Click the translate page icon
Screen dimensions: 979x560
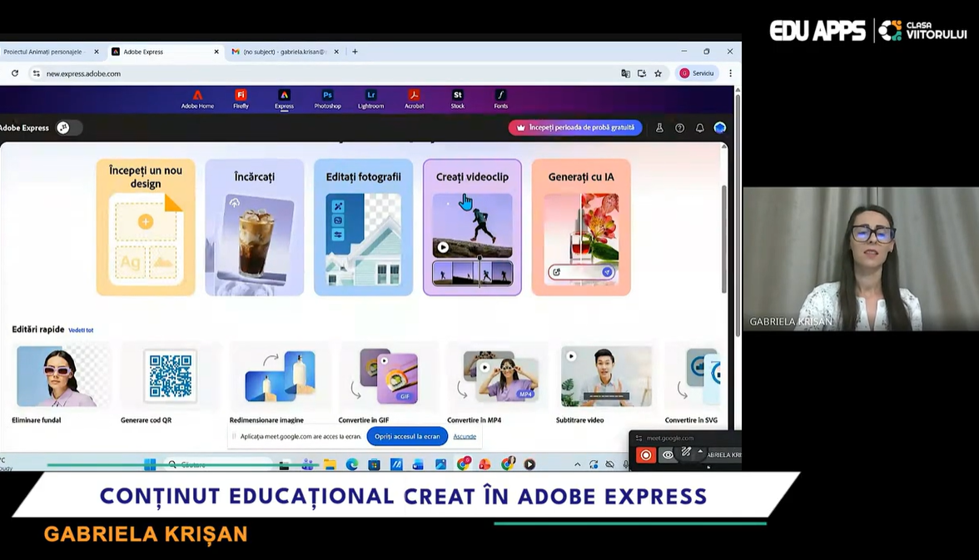pyautogui.click(x=626, y=73)
